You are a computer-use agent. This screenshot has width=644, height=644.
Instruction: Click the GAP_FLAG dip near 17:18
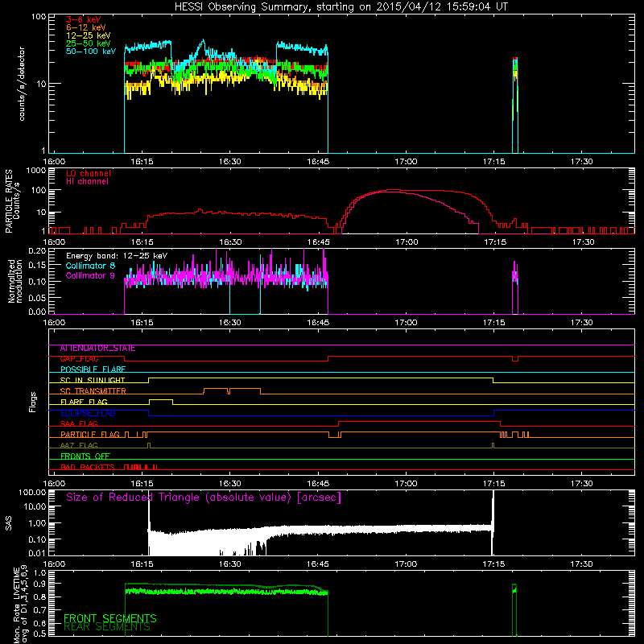(x=515, y=359)
